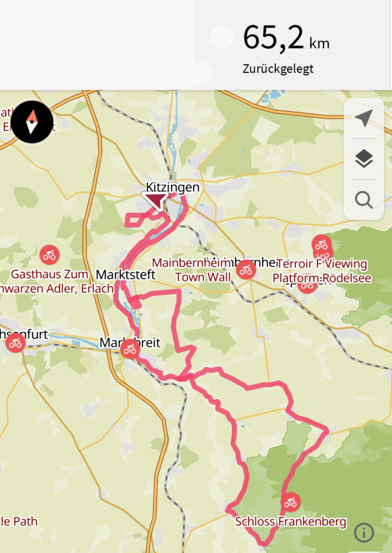
Task: Tap Terroir F Viewing Platform top marker
Action: coord(321,244)
